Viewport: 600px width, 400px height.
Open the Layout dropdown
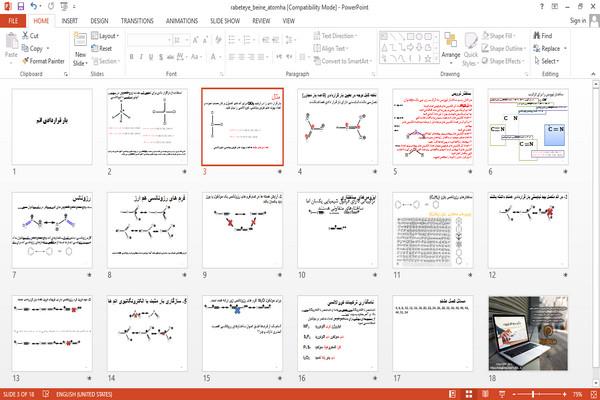coord(105,36)
